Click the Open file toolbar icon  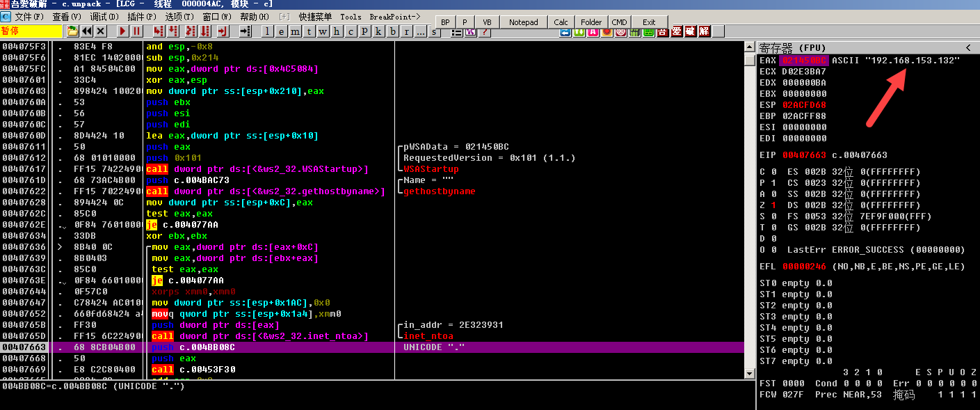pos(73,31)
